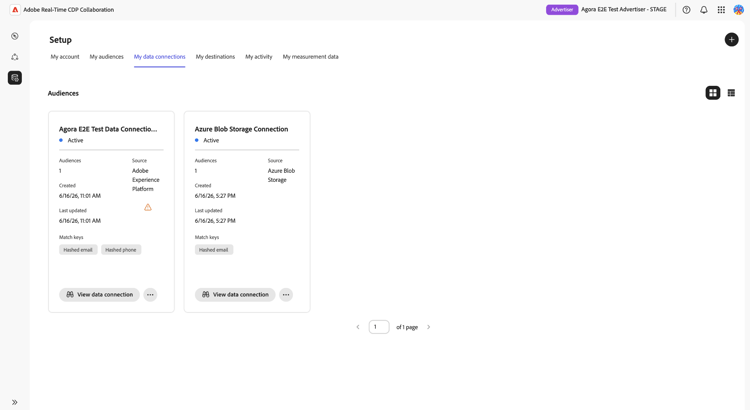Image resolution: width=750 pixels, height=410 pixels.
Task: Click the Audiences section heading
Action: pyautogui.click(x=63, y=93)
